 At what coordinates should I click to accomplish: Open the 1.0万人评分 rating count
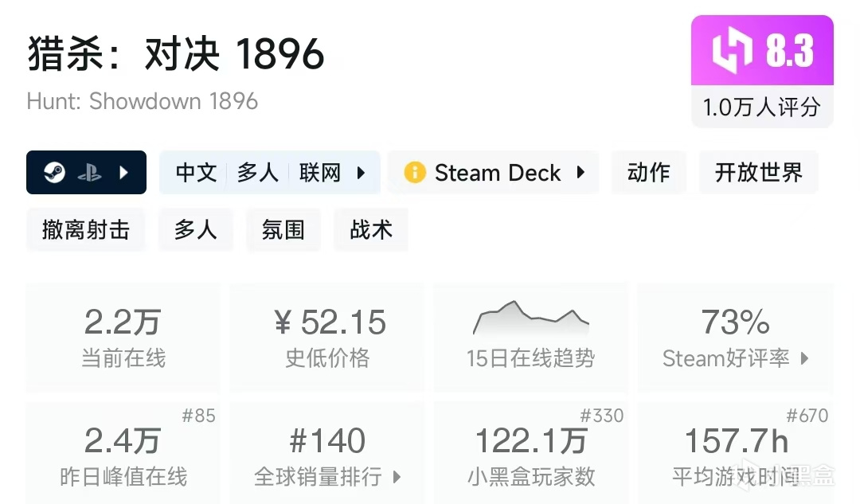(761, 107)
